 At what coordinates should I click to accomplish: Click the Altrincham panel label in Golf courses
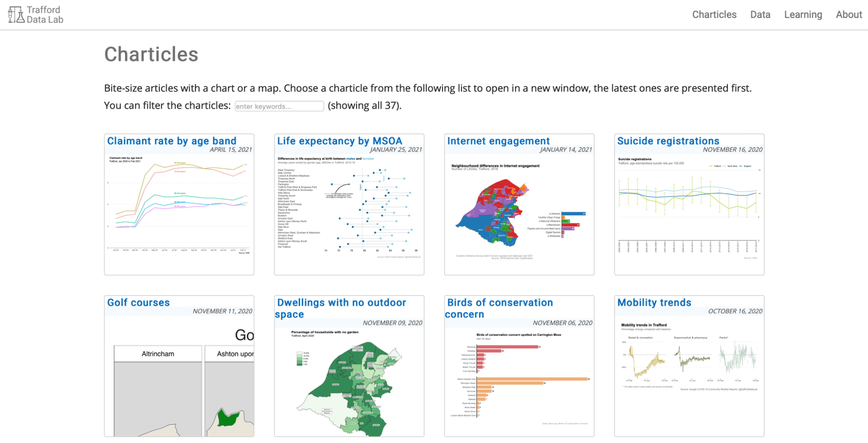pyautogui.click(x=158, y=354)
